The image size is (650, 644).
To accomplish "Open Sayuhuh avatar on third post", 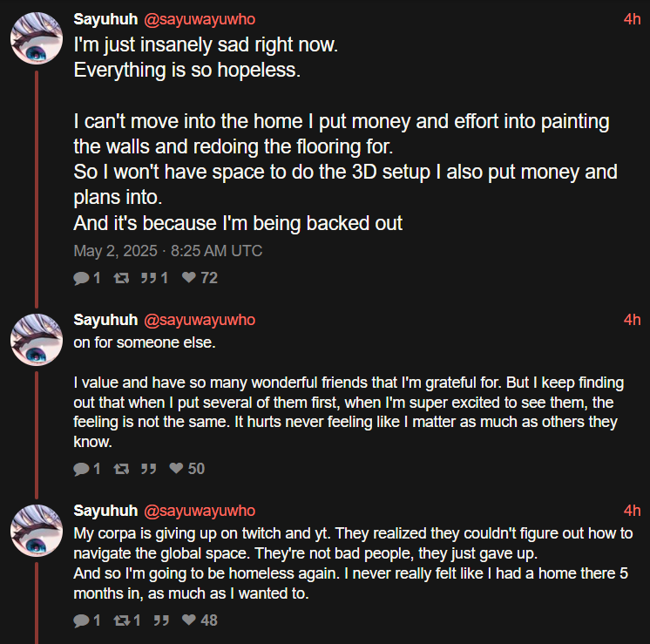I will (36, 530).
